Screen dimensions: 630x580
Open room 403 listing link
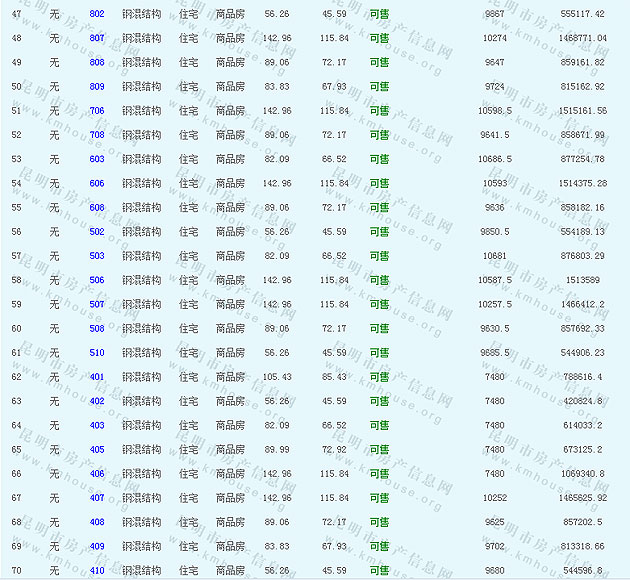97,425
